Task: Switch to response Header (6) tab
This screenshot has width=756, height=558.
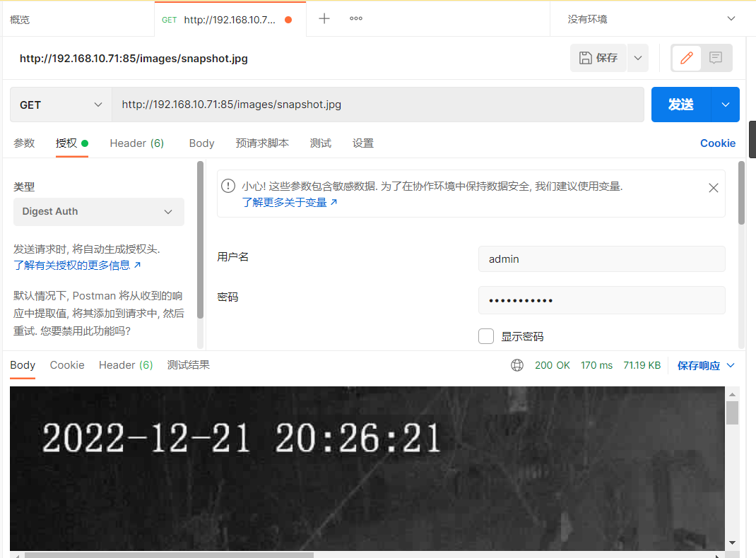Action: 126,365
